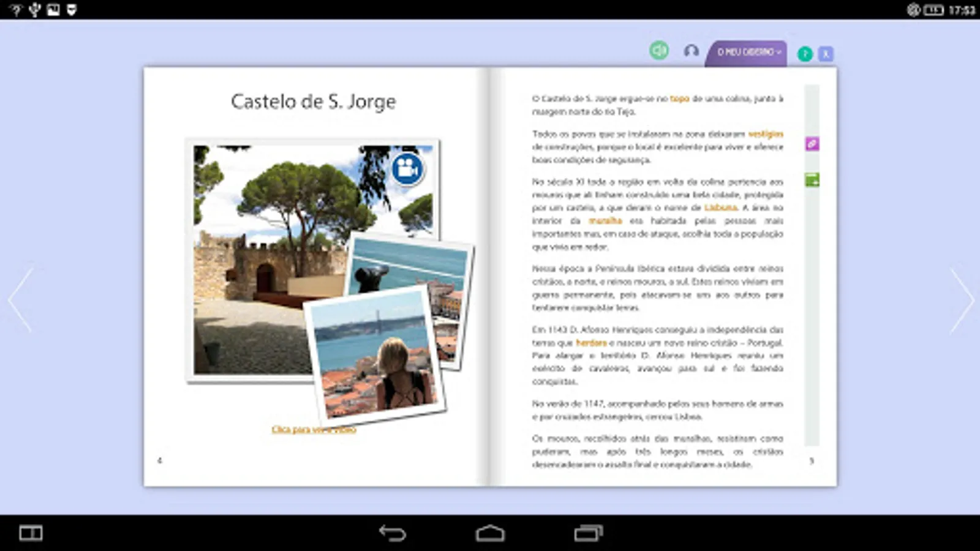Open help with the green question icon
Viewport: 980px width, 551px height.
(805, 54)
